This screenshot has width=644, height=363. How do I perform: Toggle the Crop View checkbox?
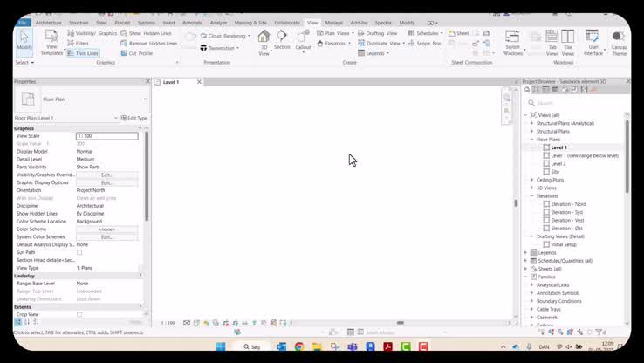tap(79, 314)
